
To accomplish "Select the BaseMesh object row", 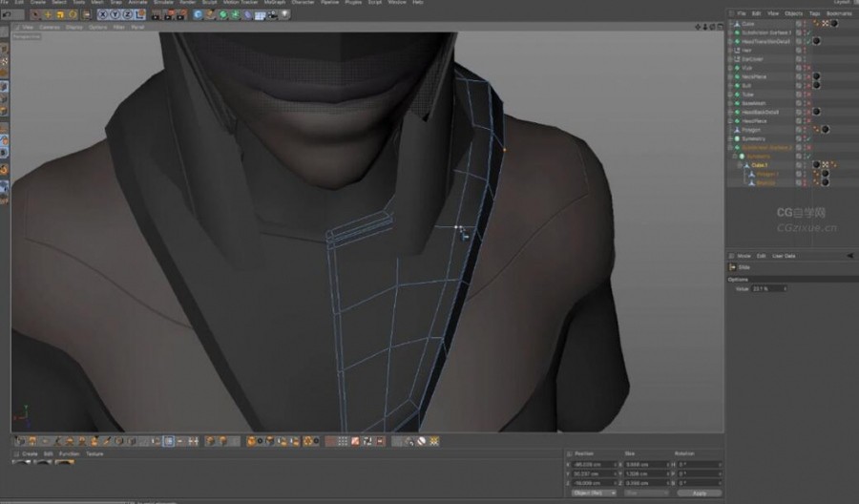I will (x=754, y=103).
